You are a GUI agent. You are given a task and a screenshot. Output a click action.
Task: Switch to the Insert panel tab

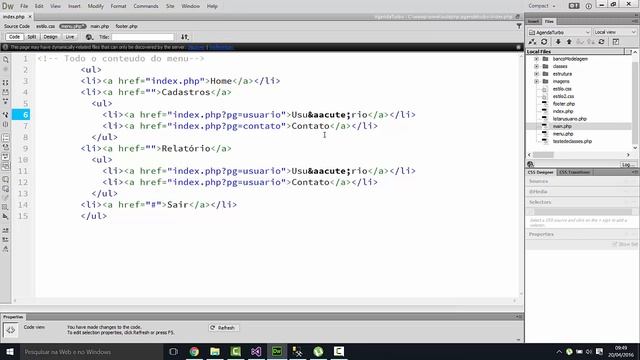click(533, 21)
